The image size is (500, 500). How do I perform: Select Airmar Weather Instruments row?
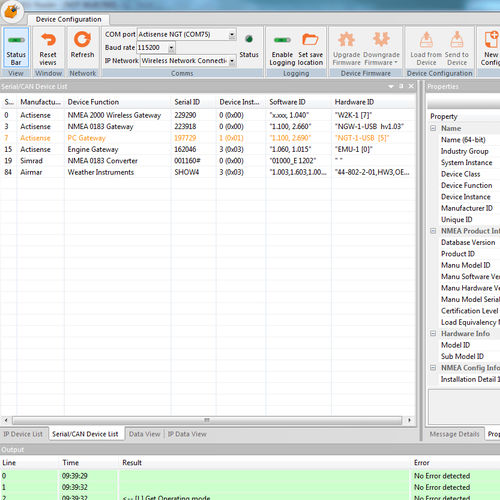click(x=208, y=172)
